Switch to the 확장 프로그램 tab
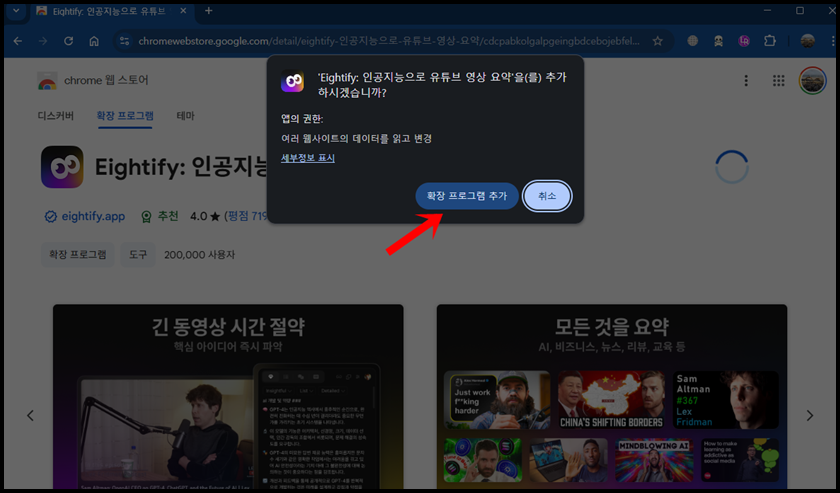 point(125,116)
